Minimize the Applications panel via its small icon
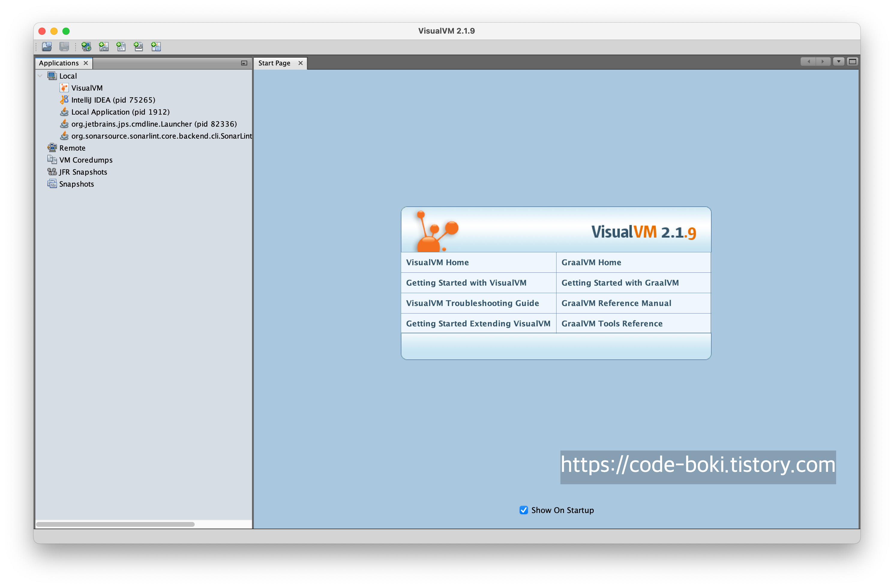Viewport: 894px width, 588px height. (244, 63)
